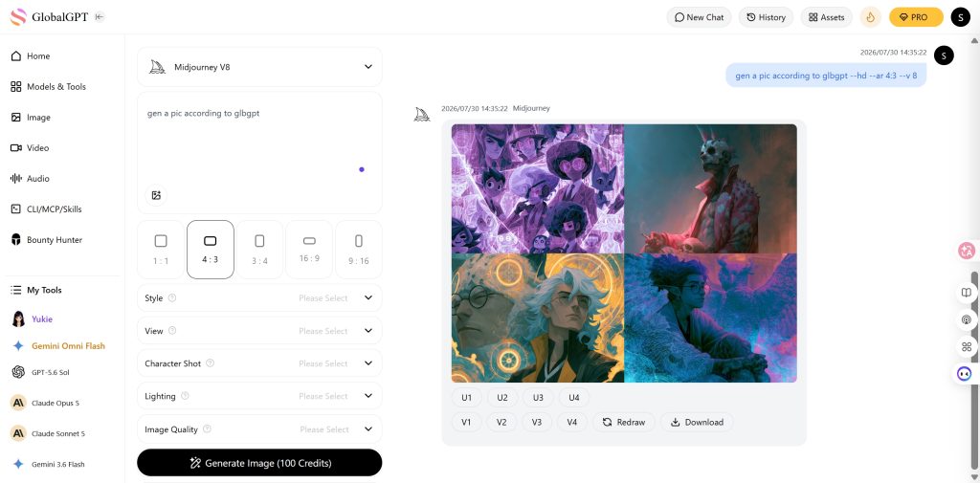Click the Claude Sonnet 5 icon
Screen dimensions: 980x483
19,433
